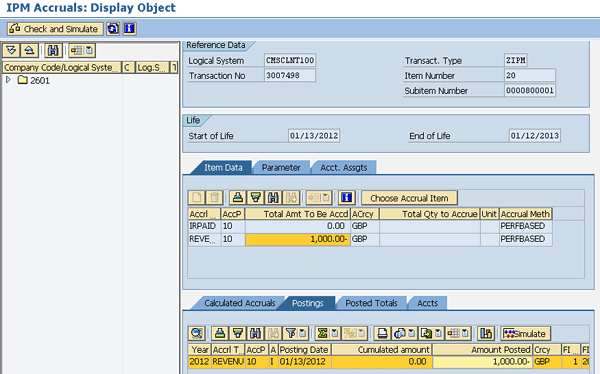Screen dimensions: 600x374
Task: Open the Choose Layout dropdown in Postings toolbar
Action: point(458,333)
